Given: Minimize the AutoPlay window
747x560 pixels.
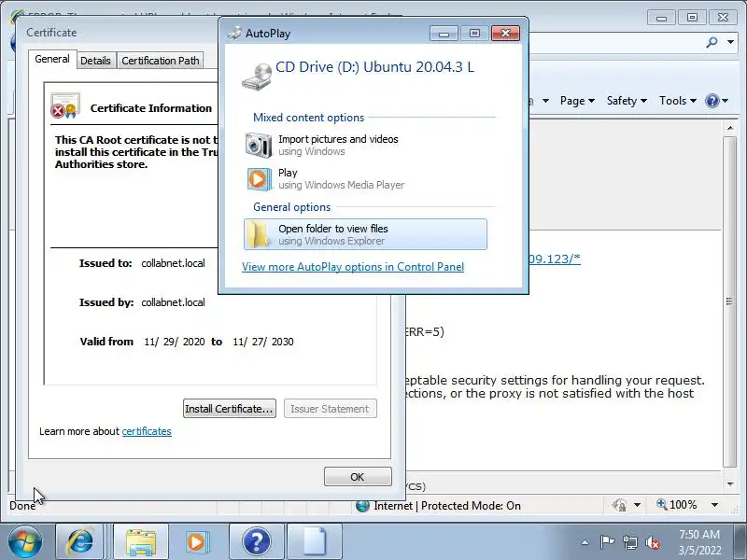Looking at the screenshot, I should click(444, 33).
